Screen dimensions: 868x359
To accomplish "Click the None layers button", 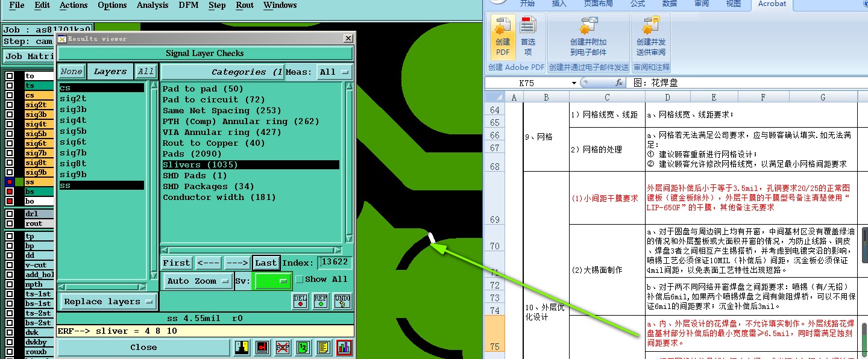I will coord(71,72).
